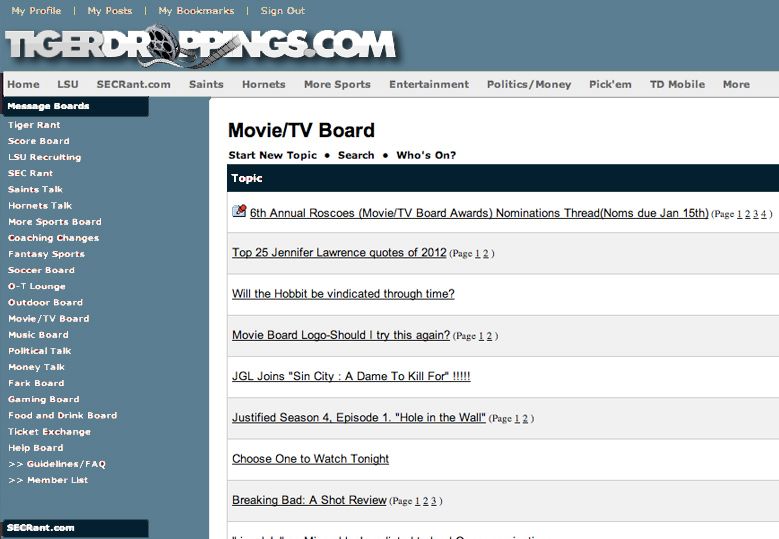
Task: Open Money Talk in sidebar
Action: pos(36,367)
